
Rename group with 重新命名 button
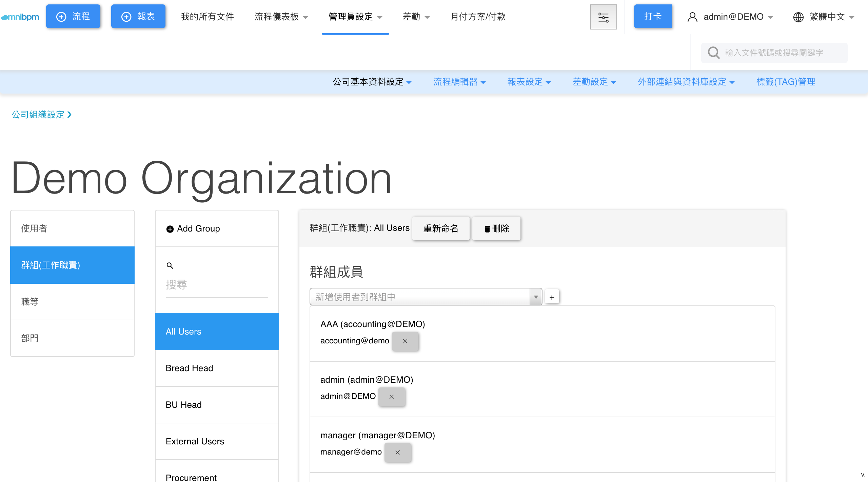(441, 228)
